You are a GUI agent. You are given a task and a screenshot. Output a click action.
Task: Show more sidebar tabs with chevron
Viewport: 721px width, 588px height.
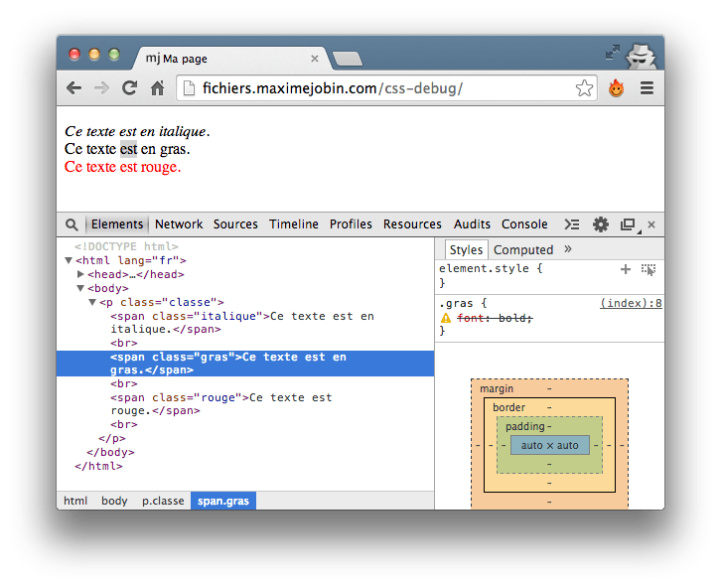click(568, 249)
